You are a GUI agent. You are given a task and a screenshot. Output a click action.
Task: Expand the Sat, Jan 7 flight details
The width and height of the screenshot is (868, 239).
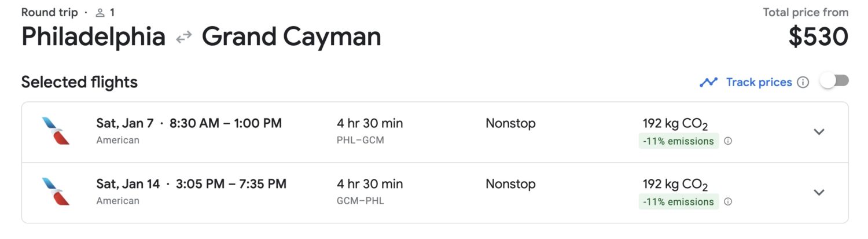819,131
